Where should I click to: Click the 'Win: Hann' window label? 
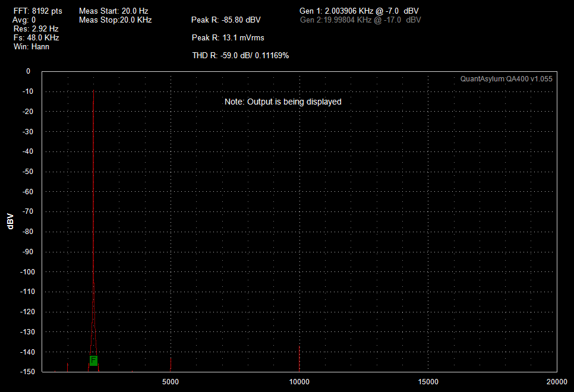coord(31,46)
